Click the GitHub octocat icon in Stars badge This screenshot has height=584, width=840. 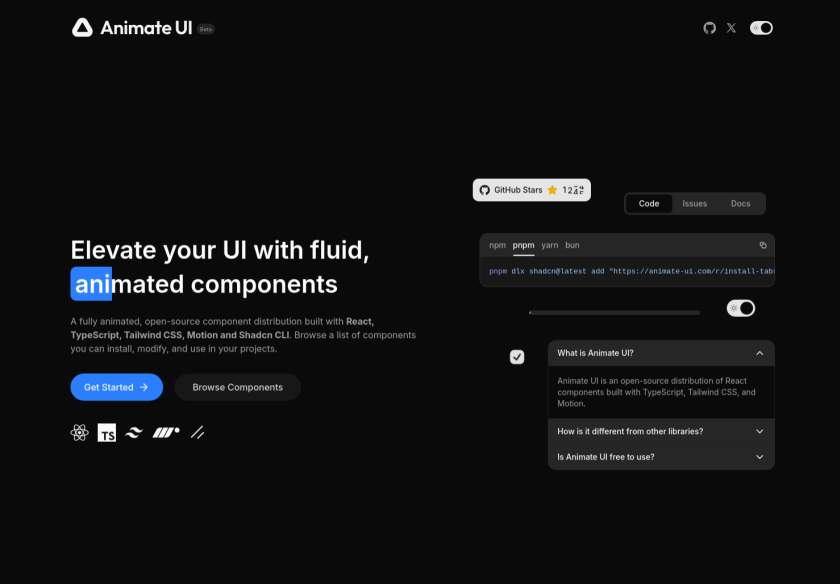tap(485, 190)
